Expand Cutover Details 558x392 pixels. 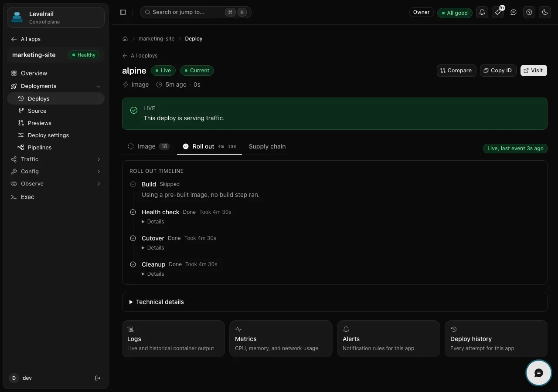click(153, 248)
